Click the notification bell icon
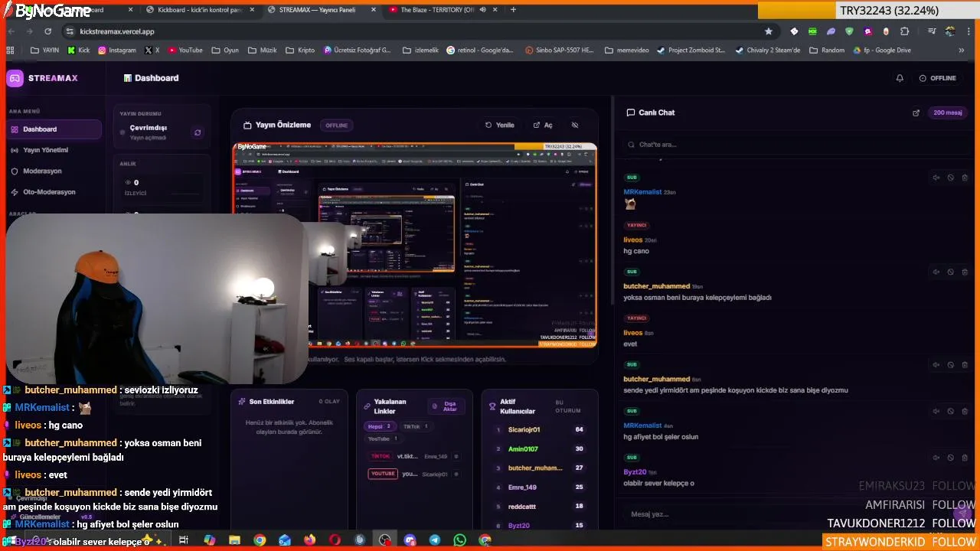Image resolution: width=980 pixels, height=551 pixels. (900, 78)
